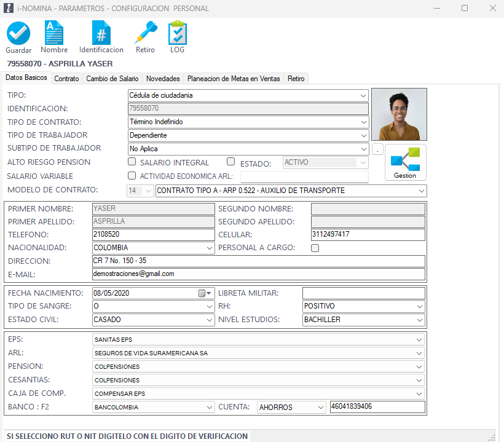
Task: Open the LOG clipboard icon
Action: pos(177,33)
